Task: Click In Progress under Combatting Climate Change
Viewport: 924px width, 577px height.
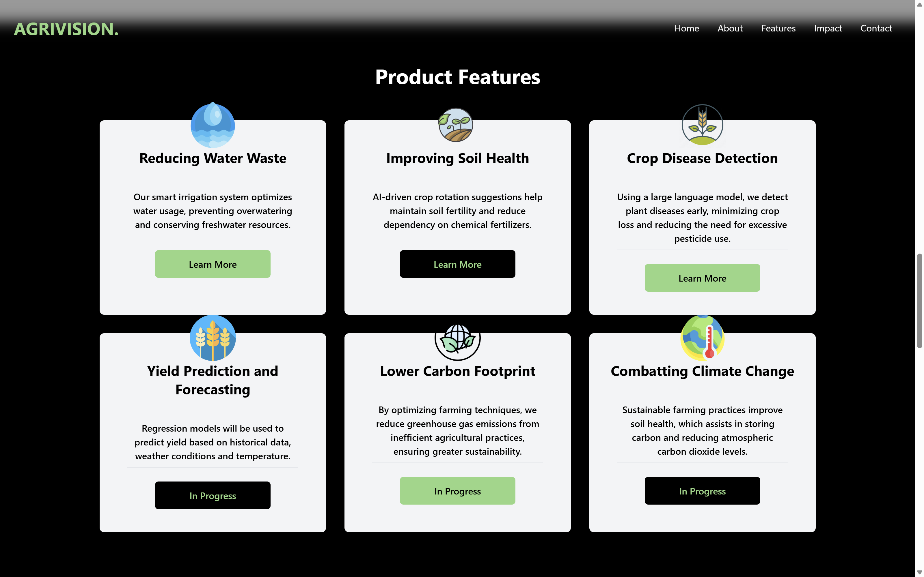Action: pyautogui.click(x=702, y=491)
